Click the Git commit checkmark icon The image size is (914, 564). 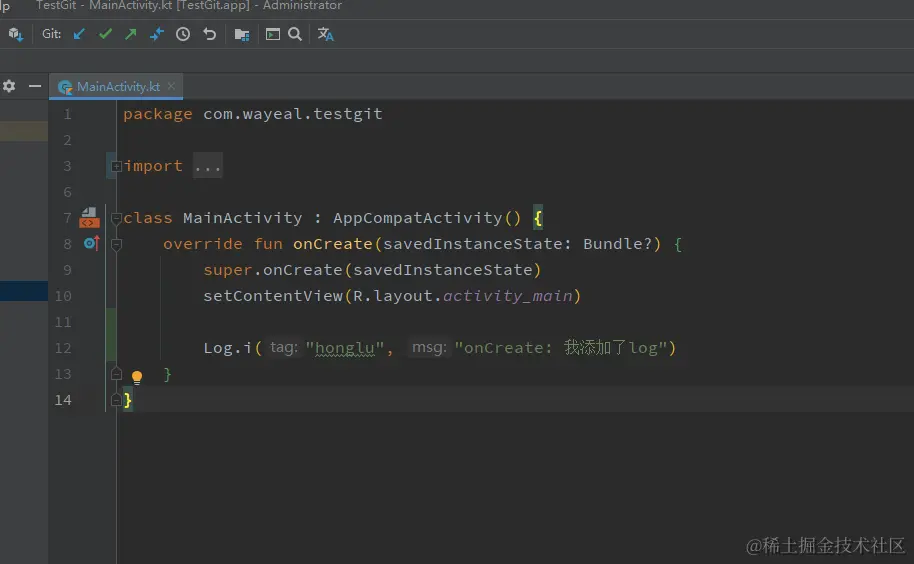pos(106,34)
